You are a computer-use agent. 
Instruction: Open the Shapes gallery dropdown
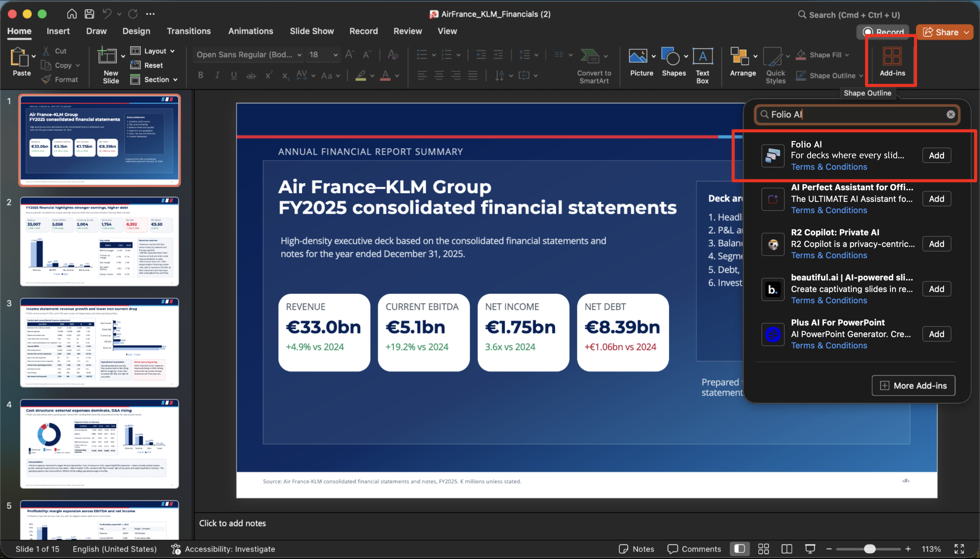(686, 56)
